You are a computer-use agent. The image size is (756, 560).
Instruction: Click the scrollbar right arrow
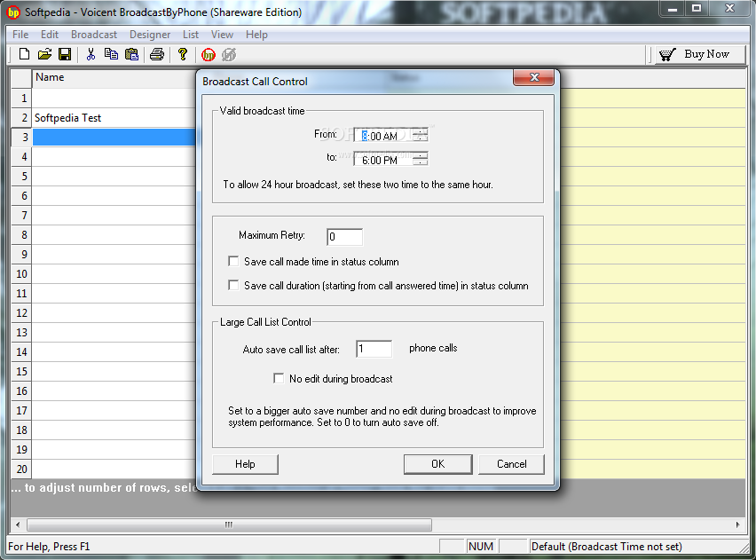click(x=737, y=525)
